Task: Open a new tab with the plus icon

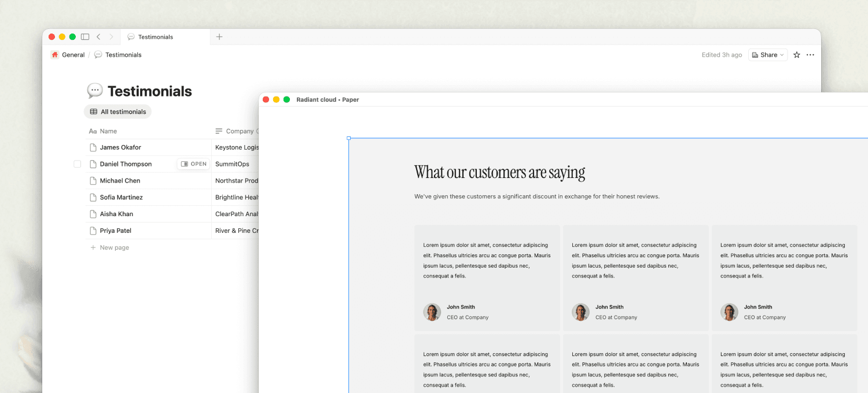Action: [x=219, y=37]
